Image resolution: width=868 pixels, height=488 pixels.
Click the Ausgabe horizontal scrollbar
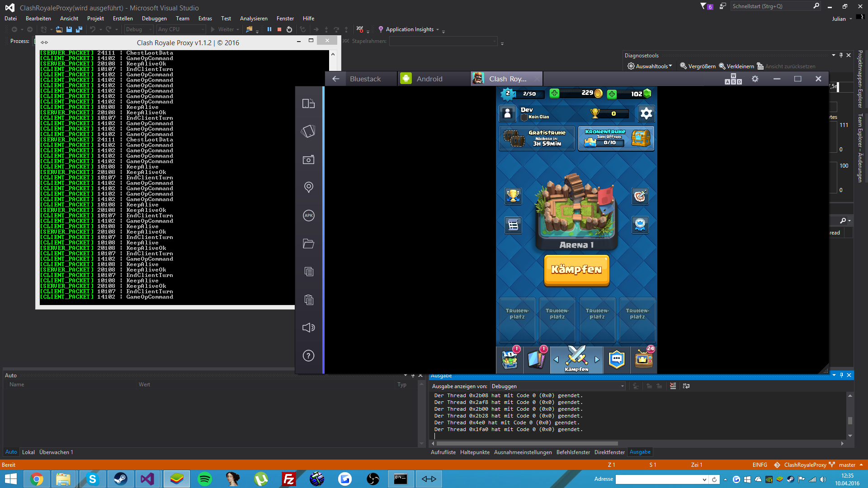tap(527, 444)
